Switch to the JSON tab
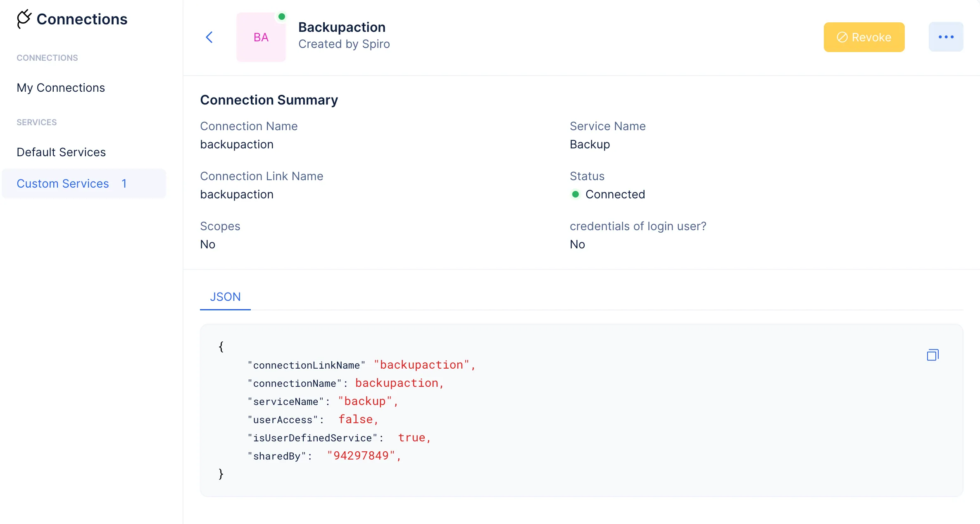The width and height of the screenshot is (980, 524). click(225, 297)
